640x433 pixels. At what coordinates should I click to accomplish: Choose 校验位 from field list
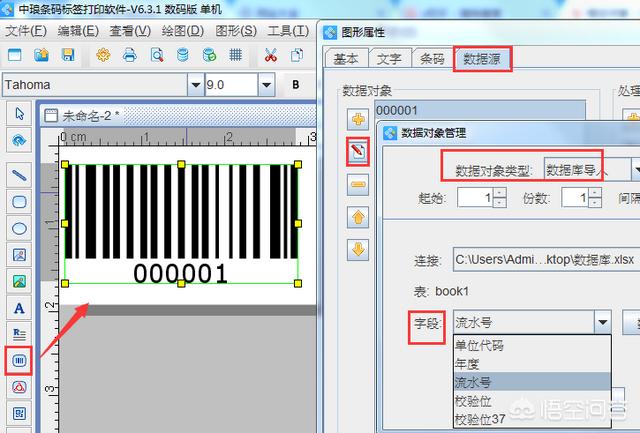pos(532,401)
